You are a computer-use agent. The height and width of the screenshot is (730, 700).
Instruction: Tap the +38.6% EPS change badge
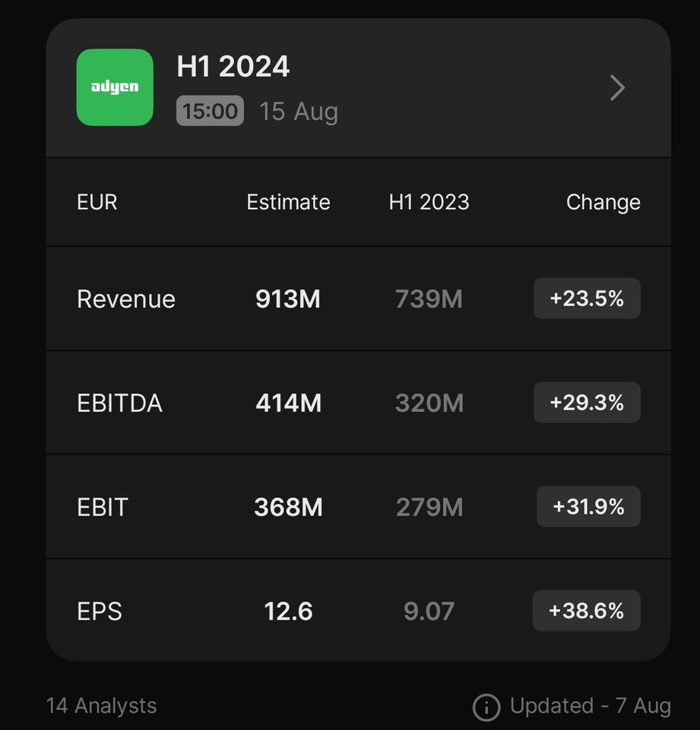pos(587,611)
